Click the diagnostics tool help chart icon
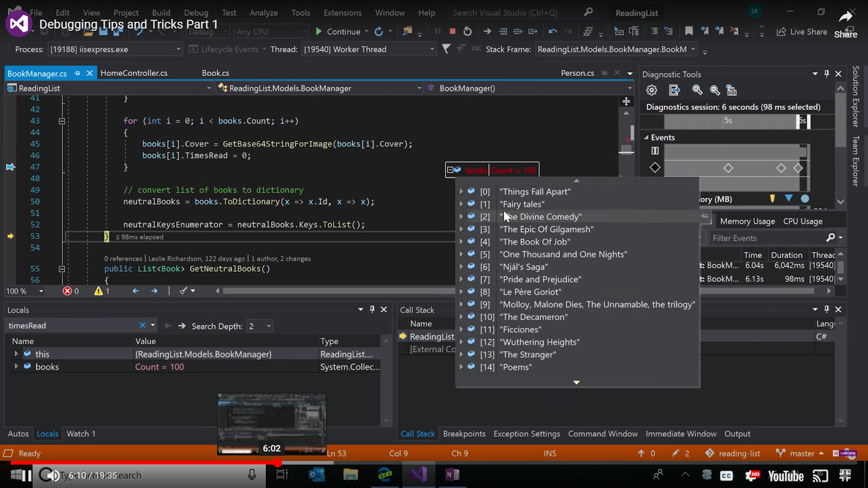This screenshot has width=868, height=488. [732, 91]
